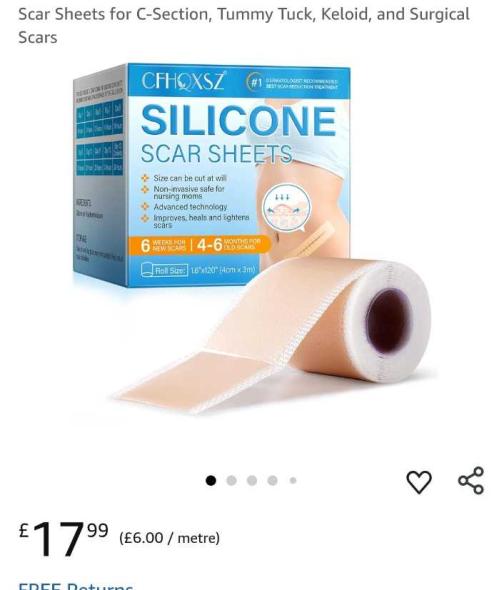Select the first black carousel dot

pyautogui.click(x=211, y=481)
